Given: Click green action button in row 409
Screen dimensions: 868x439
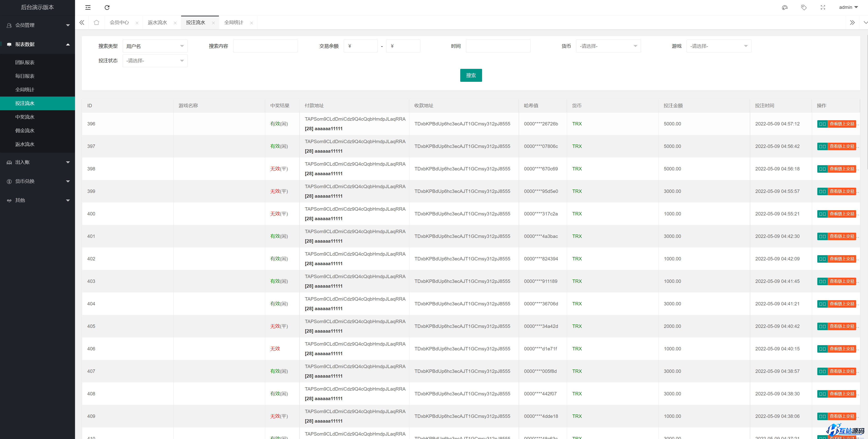Looking at the screenshot, I should tap(823, 417).
